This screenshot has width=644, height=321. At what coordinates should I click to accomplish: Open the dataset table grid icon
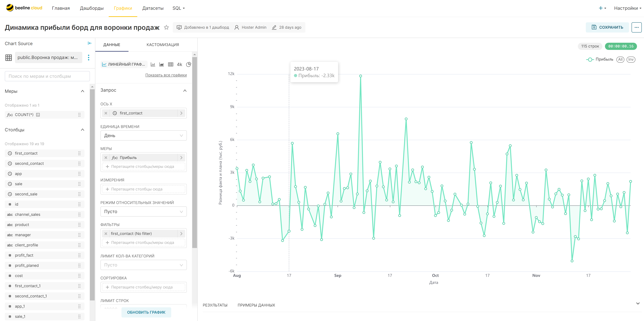click(8, 58)
